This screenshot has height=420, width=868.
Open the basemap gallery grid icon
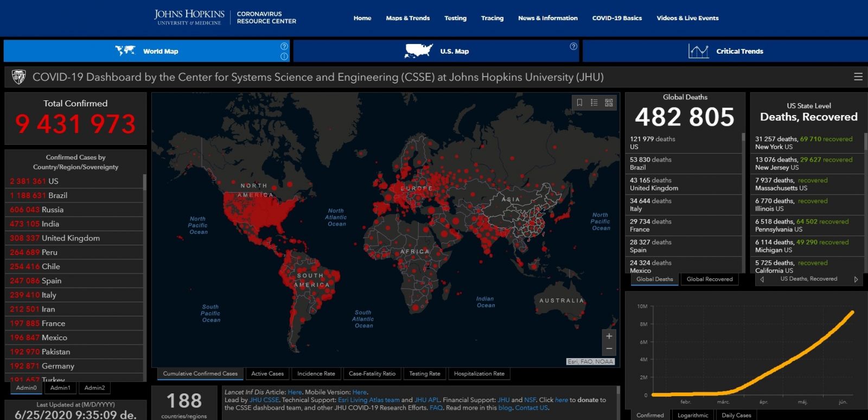click(x=609, y=102)
